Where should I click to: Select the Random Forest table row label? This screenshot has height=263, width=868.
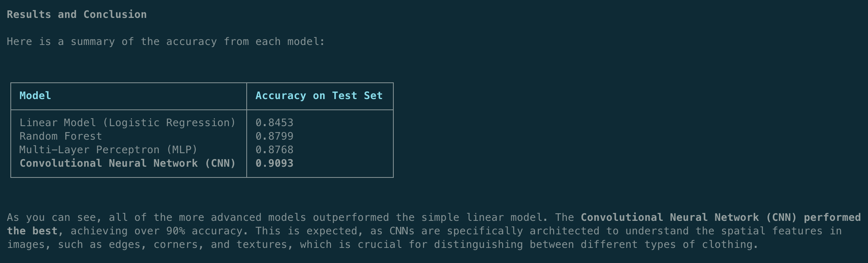pos(61,136)
